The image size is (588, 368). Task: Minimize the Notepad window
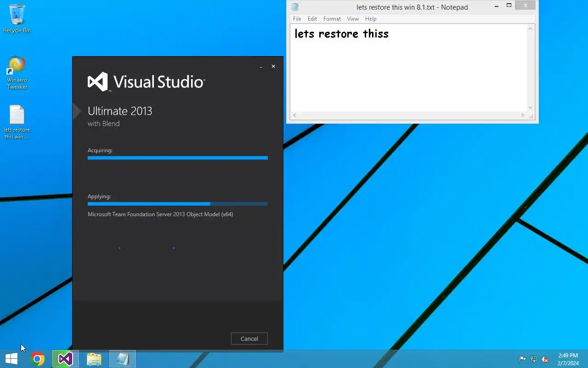(497, 6)
